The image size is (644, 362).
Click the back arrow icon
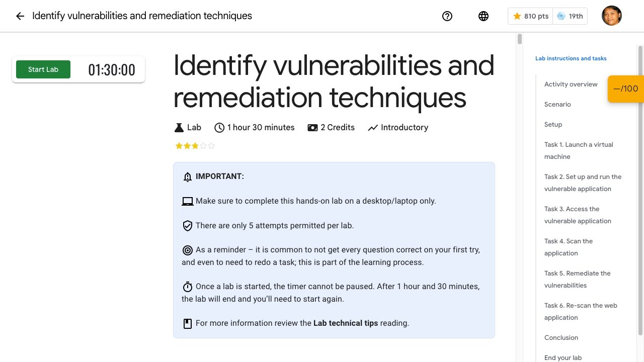coord(20,16)
